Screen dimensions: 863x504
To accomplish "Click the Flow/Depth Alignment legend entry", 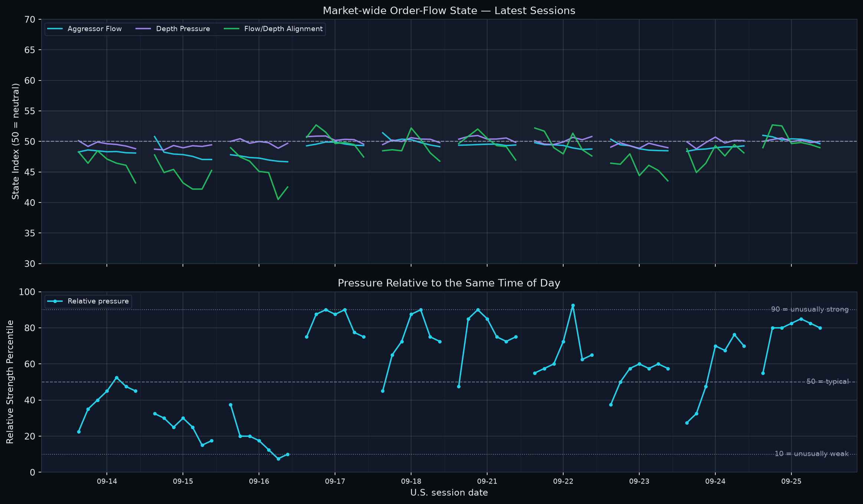I will 273,29.
